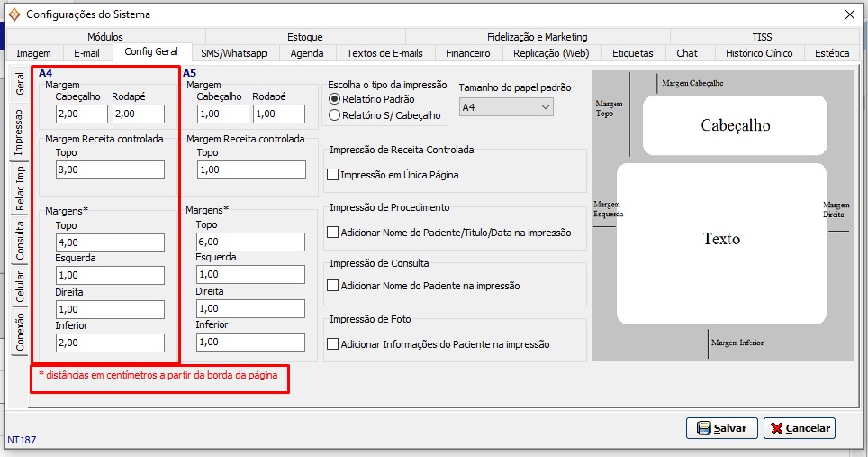The image size is (868, 457).
Task: Open the Tamanho do papel padrão dropdown
Action: tap(505, 107)
